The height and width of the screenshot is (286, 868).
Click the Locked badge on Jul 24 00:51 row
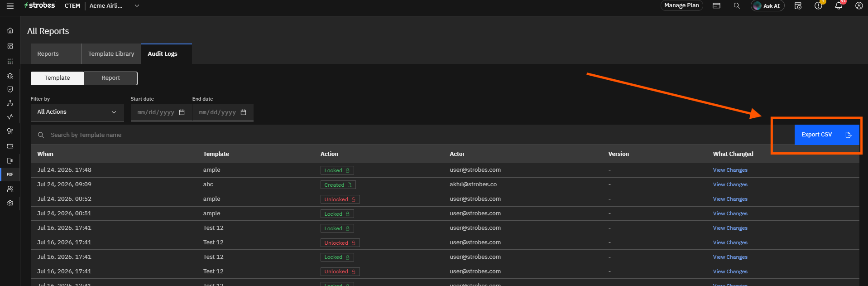coord(337,214)
